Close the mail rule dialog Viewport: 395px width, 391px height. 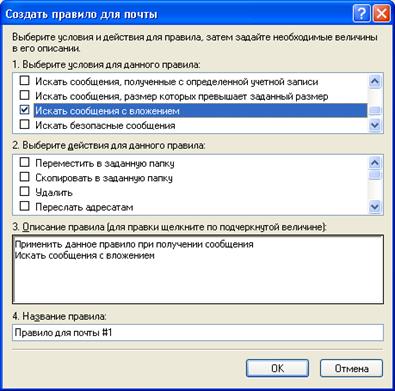381,14
